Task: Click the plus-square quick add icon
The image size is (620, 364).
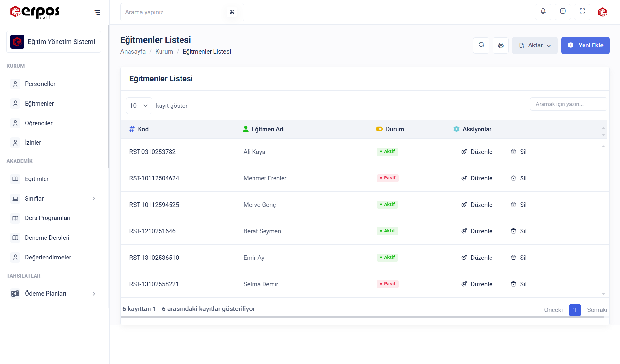Action: click(x=563, y=11)
